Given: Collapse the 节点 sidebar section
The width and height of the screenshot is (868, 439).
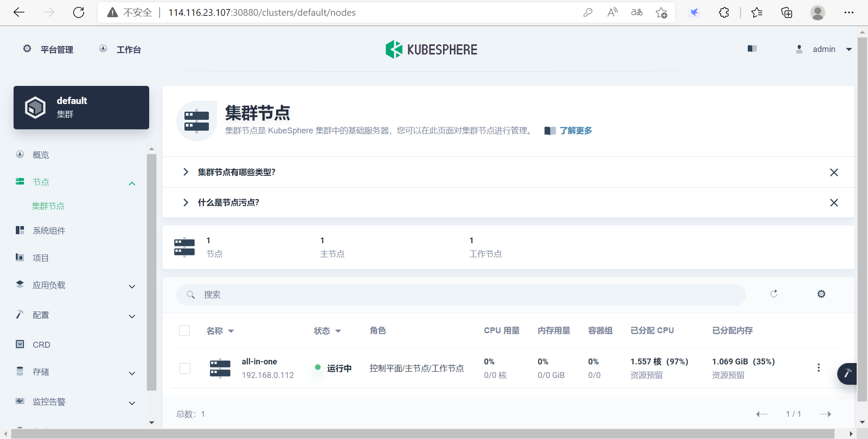Looking at the screenshot, I should 132,184.
